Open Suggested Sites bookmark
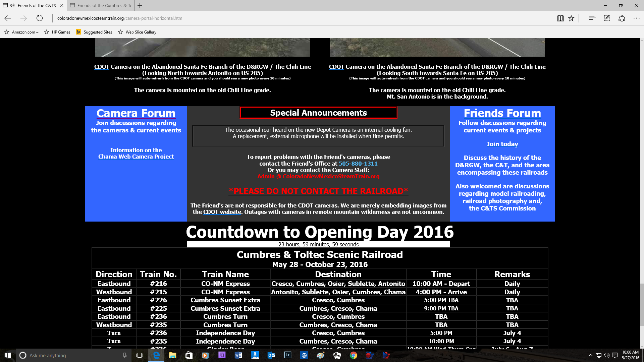Viewport: 644px width, 362px height. point(94,32)
